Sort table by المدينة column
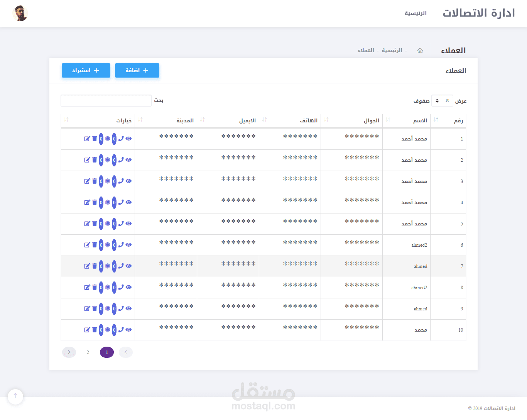527x420 pixels. 166,121
